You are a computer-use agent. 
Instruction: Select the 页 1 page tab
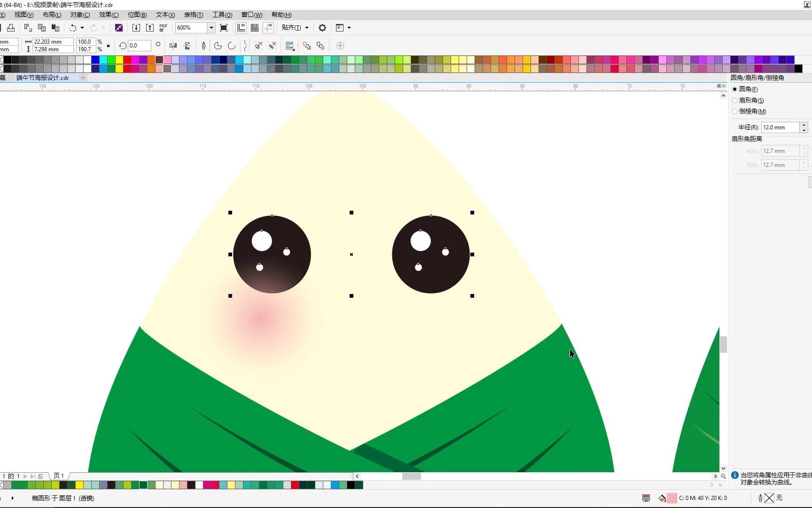tap(59, 476)
